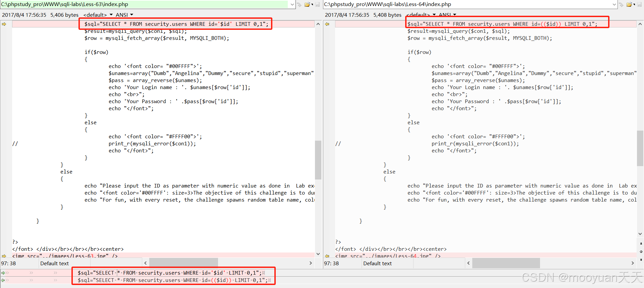Click left pane 'if($row)' line
Image resolution: width=644 pixels, height=288 pixels.
[x=96, y=52]
